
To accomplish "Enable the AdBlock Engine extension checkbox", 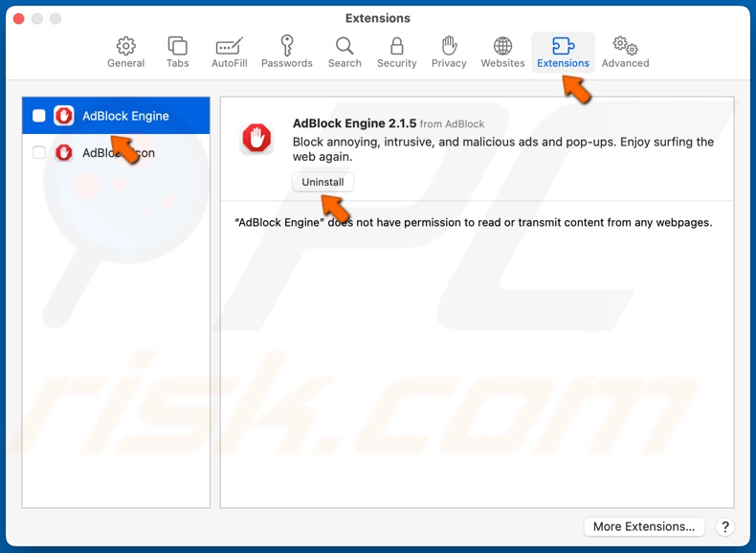I will (39, 116).
